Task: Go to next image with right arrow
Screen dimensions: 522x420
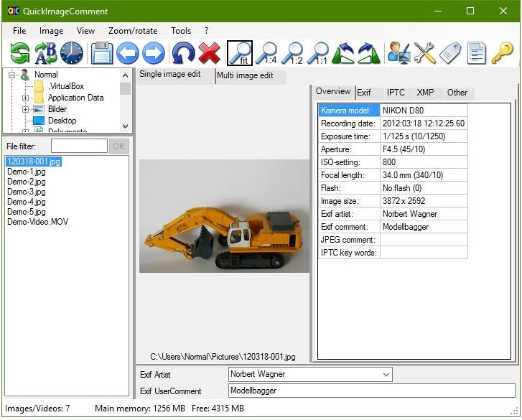Action: click(x=152, y=52)
